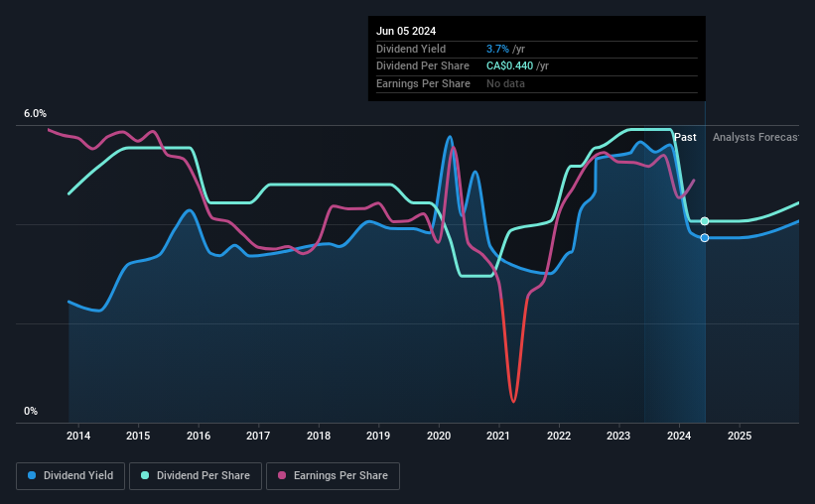Image resolution: width=815 pixels, height=504 pixels.
Task: Click the 3.7% dividend yield value
Action: click(x=497, y=49)
